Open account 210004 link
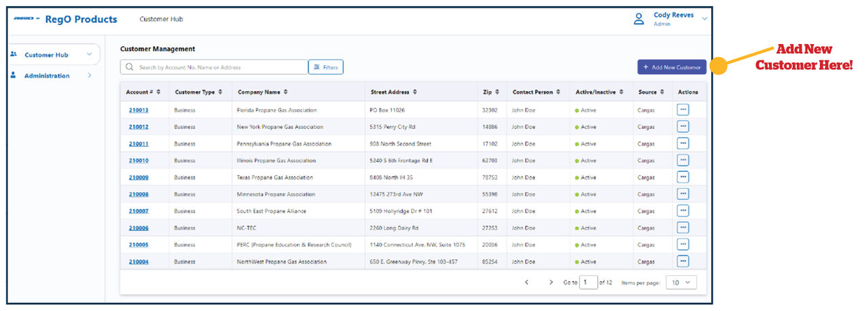This screenshot has height=311, width=868. [138, 261]
